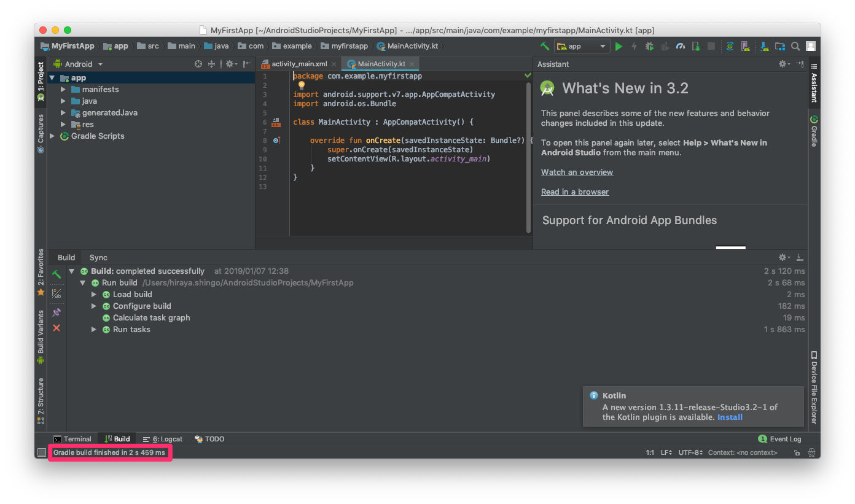Click related XML file gutter icon line 6
Screen dimensions: 855x504
pos(276,122)
